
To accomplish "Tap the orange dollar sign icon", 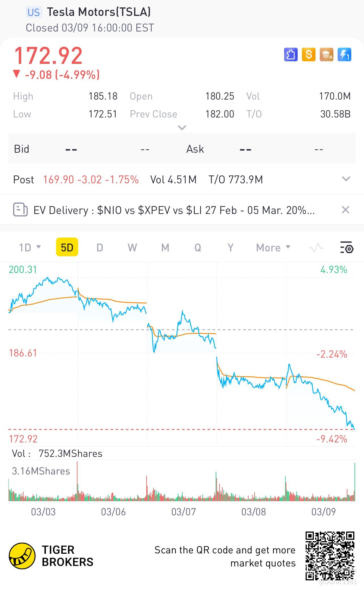I will [x=309, y=54].
